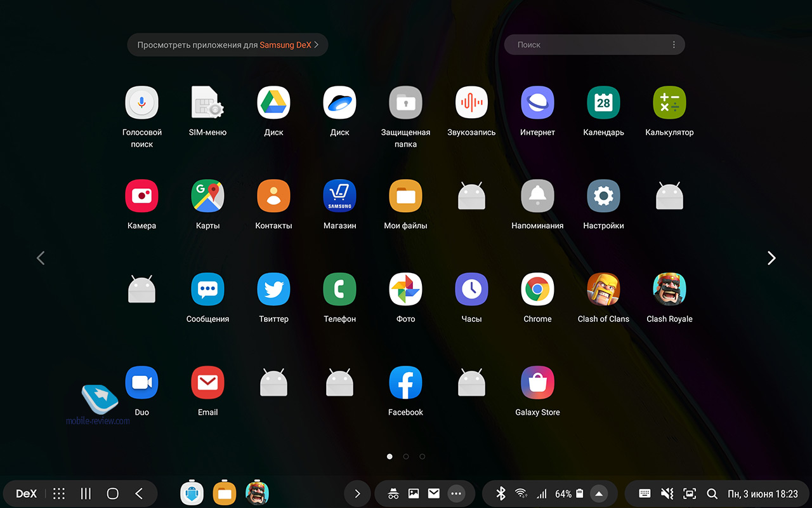Open Google Фото app

[405, 290]
